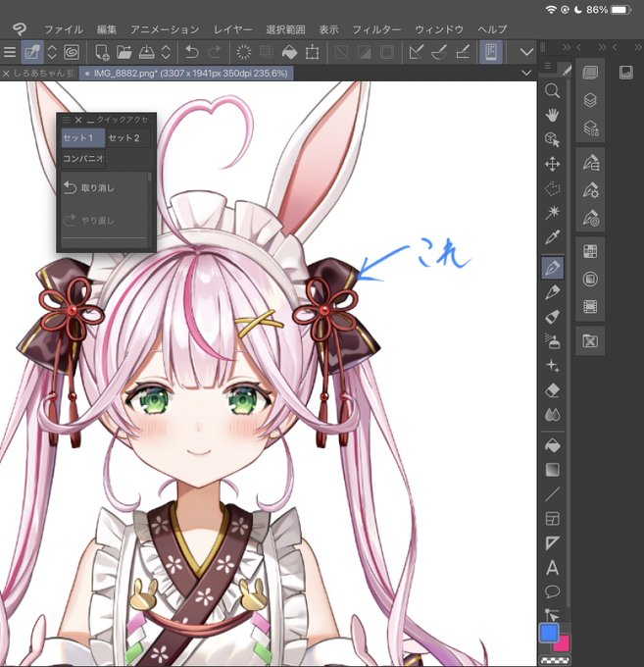
Task: Select the Zoom magnifier tool
Action: coord(552,90)
